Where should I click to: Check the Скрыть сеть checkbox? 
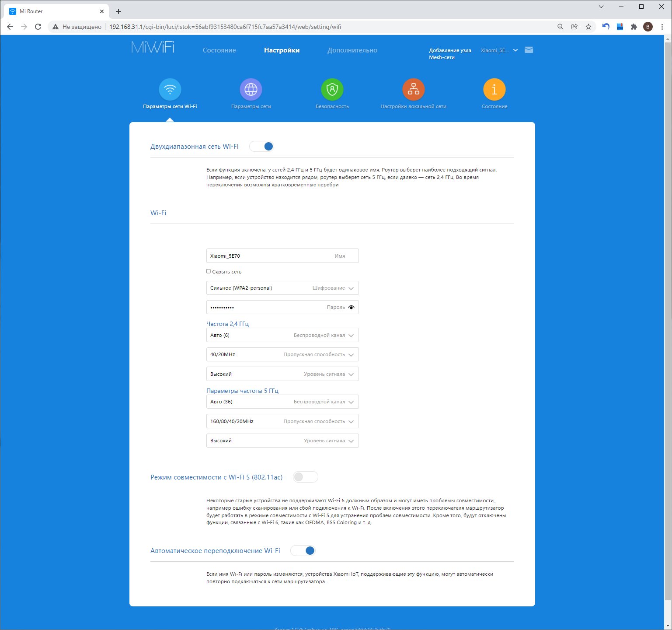[x=209, y=271]
